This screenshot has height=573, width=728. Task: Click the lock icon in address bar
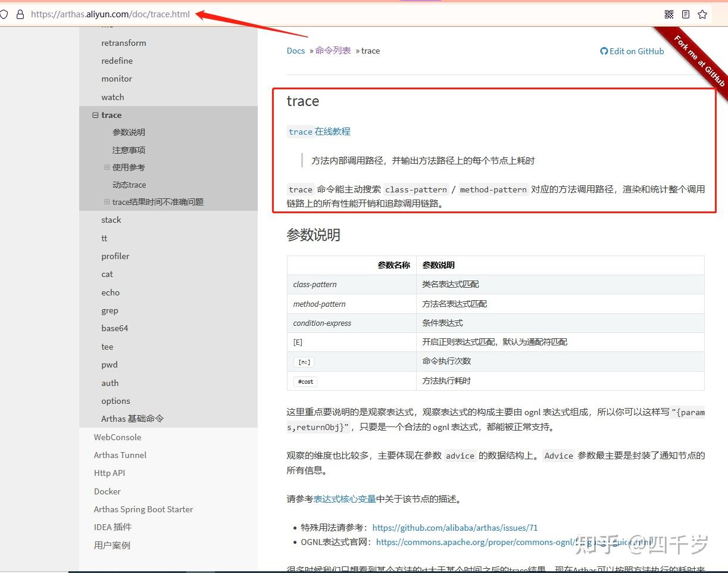point(20,14)
